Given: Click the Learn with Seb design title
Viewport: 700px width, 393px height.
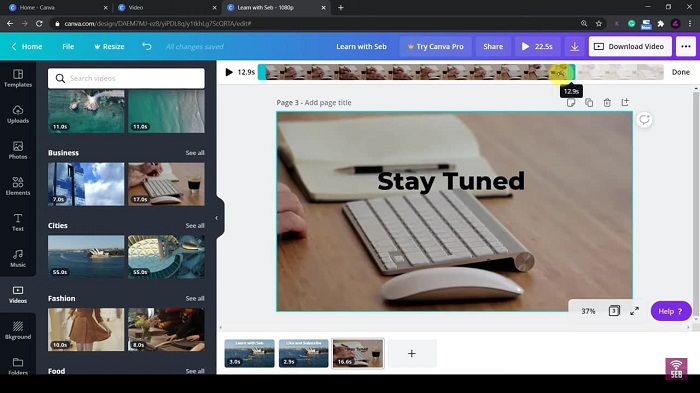Looking at the screenshot, I should coord(361,46).
